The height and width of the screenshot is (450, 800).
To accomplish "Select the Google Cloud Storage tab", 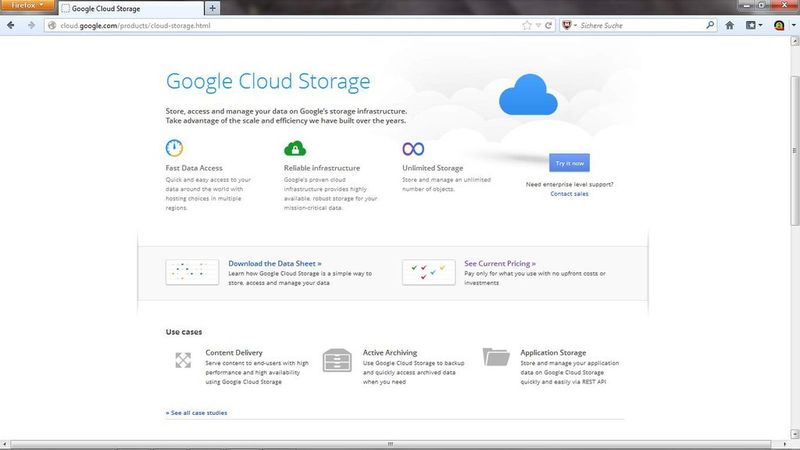I will tap(131, 9).
